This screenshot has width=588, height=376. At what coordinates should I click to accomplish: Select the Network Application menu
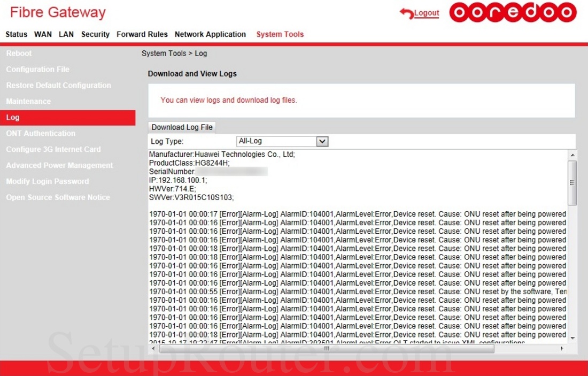point(210,34)
